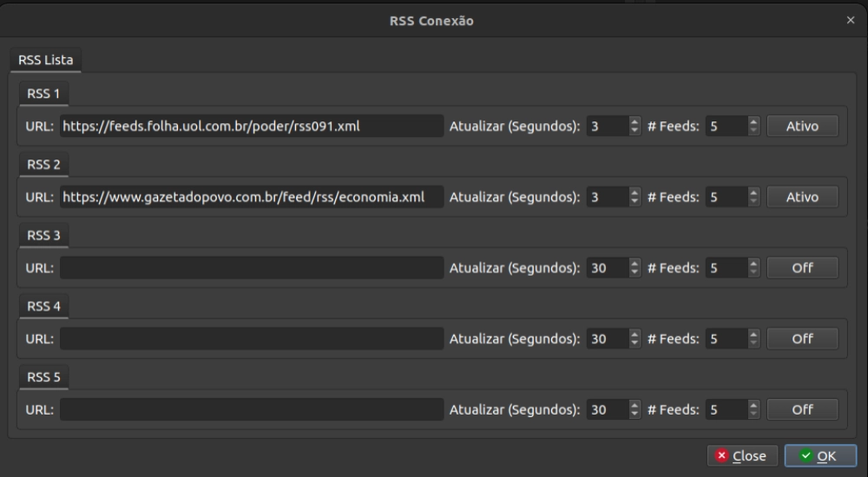The width and height of the screenshot is (868, 477).
Task: Toggle the RSS 2 Ativo button
Action: (x=802, y=198)
